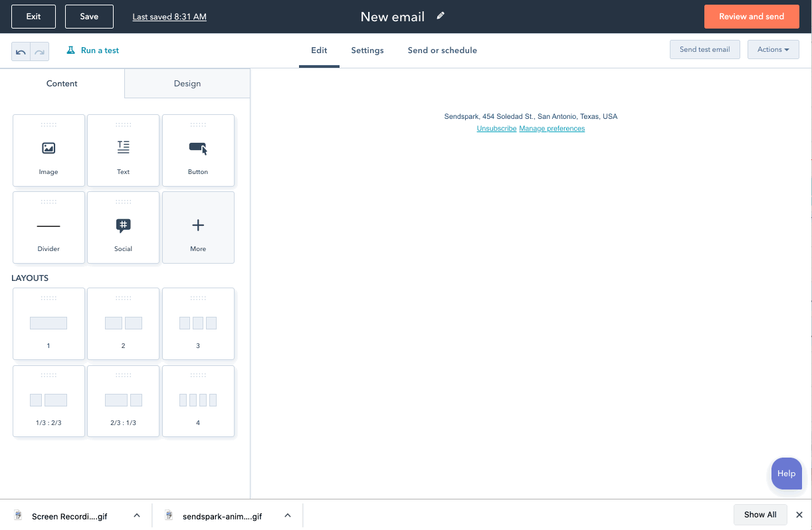Select the Image content module
Image resolution: width=812 pixels, height=530 pixels.
coord(49,150)
